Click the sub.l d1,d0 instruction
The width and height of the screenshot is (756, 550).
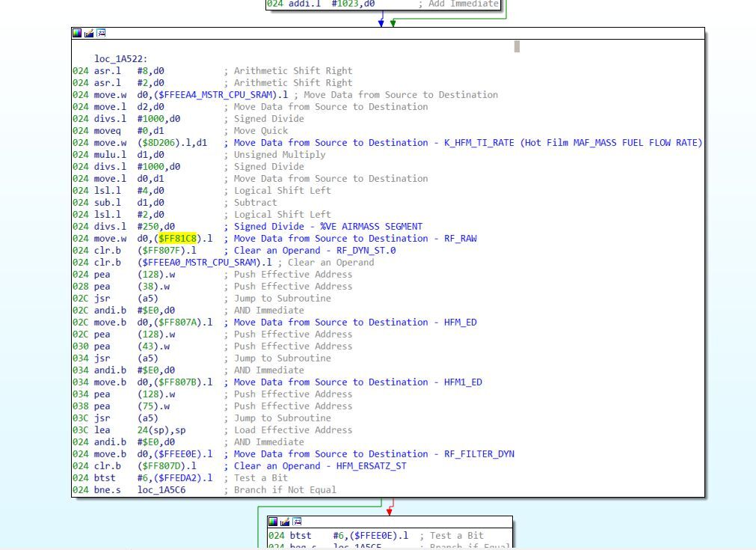(129, 203)
